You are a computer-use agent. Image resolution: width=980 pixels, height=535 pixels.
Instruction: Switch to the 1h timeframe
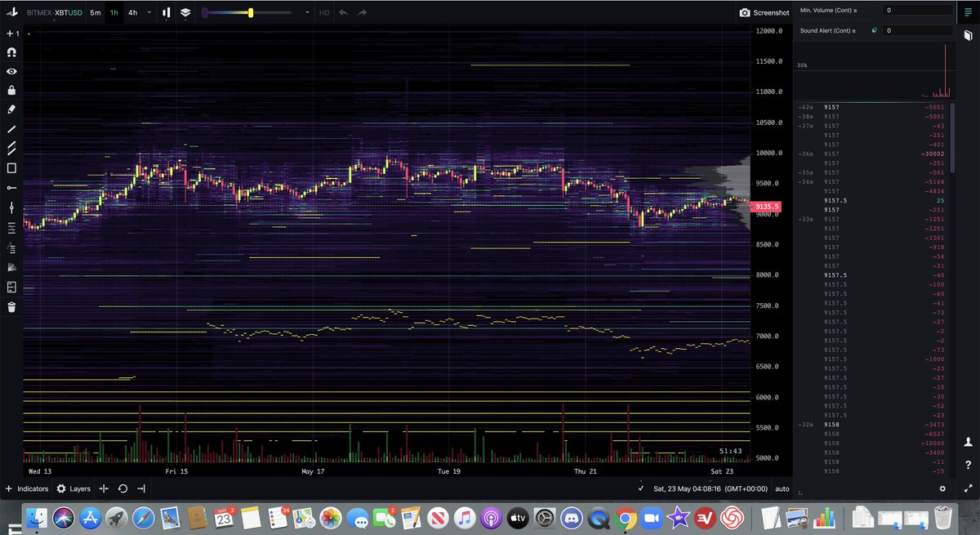pos(114,13)
